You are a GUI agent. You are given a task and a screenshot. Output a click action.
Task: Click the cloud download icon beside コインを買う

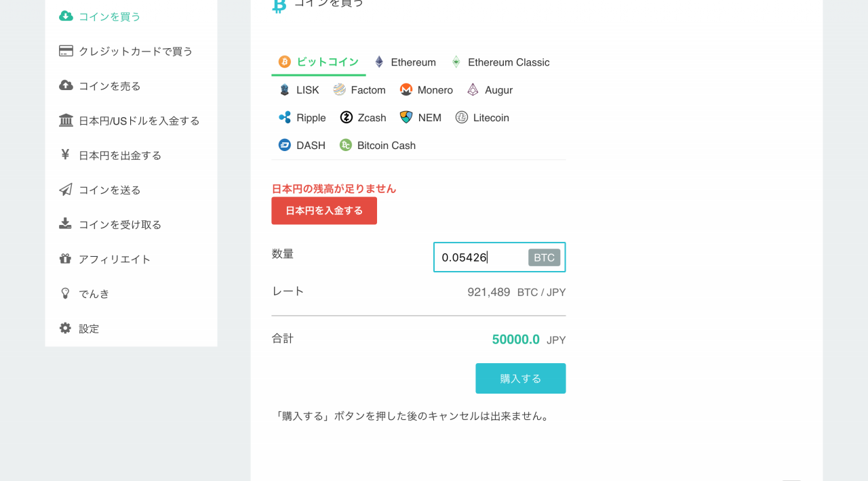click(x=66, y=16)
